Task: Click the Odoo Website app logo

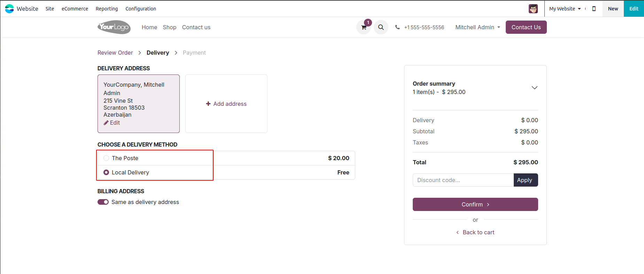Action: (9, 9)
